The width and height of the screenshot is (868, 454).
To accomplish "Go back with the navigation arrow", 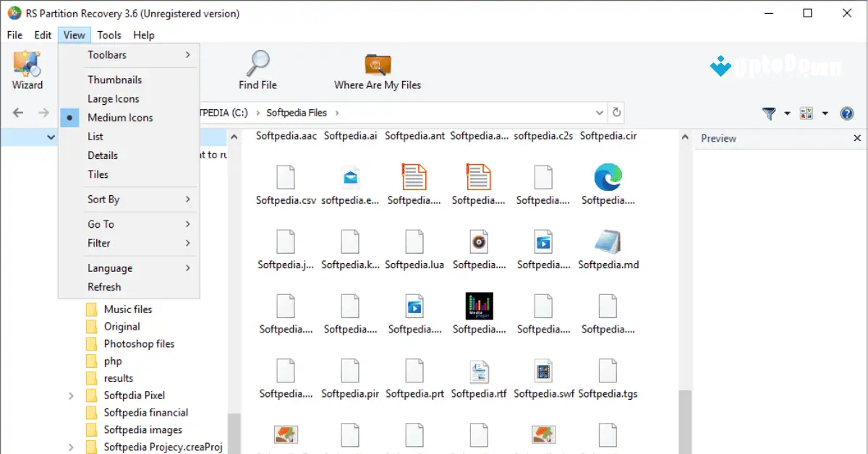I will (x=16, y=113).
